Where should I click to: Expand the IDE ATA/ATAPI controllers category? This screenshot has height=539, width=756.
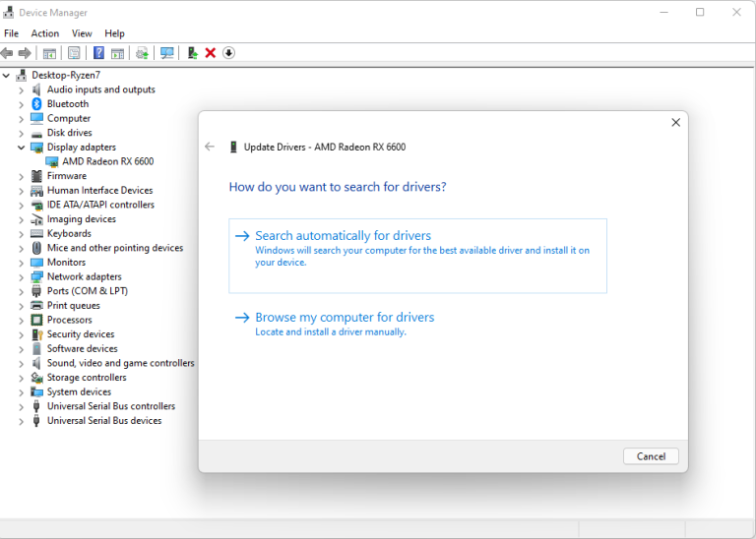22,206
